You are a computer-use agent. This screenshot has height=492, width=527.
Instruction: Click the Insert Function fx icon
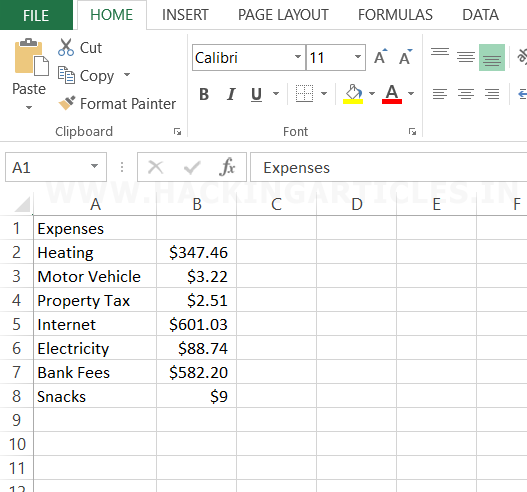tap(227, 167)
